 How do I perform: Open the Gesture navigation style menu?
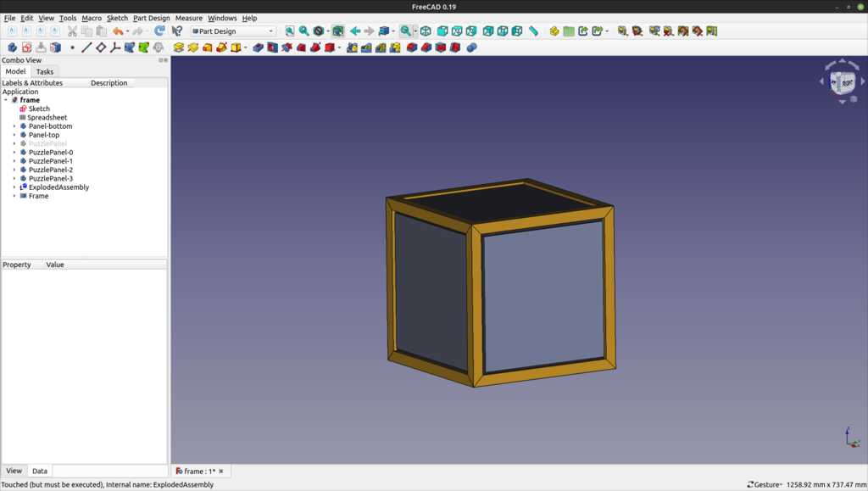(x=765, y=484)
